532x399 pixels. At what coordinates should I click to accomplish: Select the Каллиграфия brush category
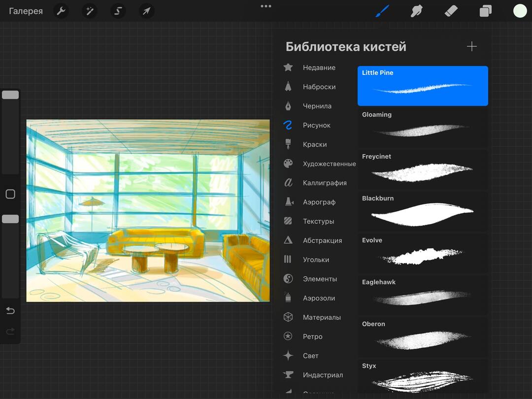[x=324, y=183]
